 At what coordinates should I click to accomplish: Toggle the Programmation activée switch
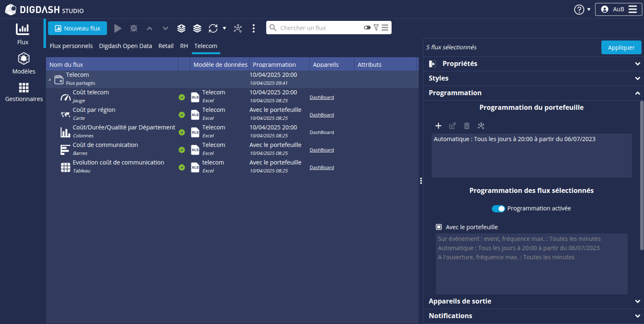tap(498, 209)
